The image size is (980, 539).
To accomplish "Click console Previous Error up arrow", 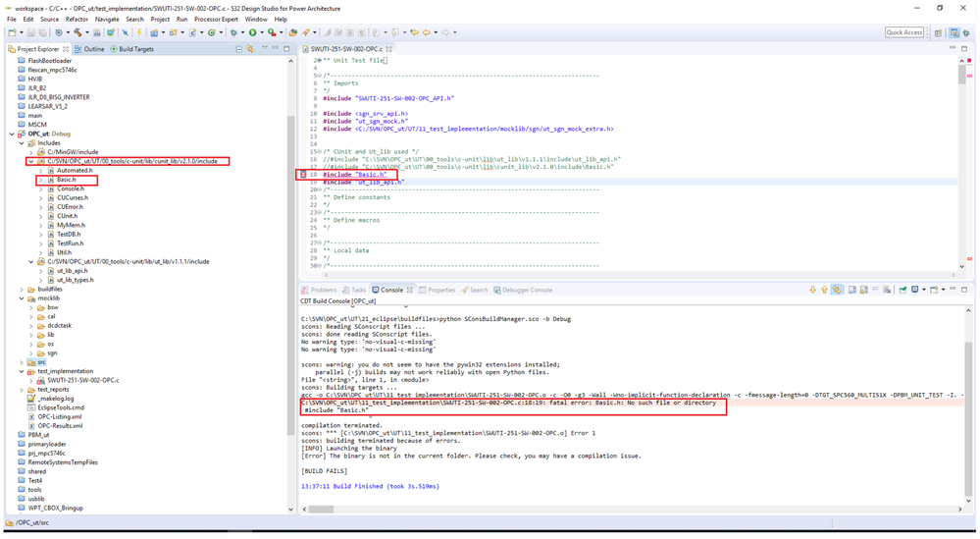I will [824, 290].
